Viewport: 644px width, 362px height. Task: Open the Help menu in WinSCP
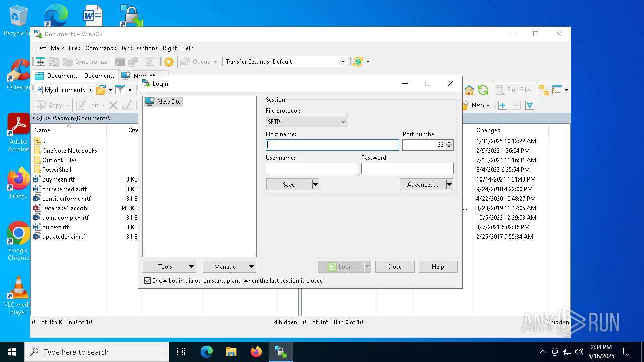click(x=187, y=48)
